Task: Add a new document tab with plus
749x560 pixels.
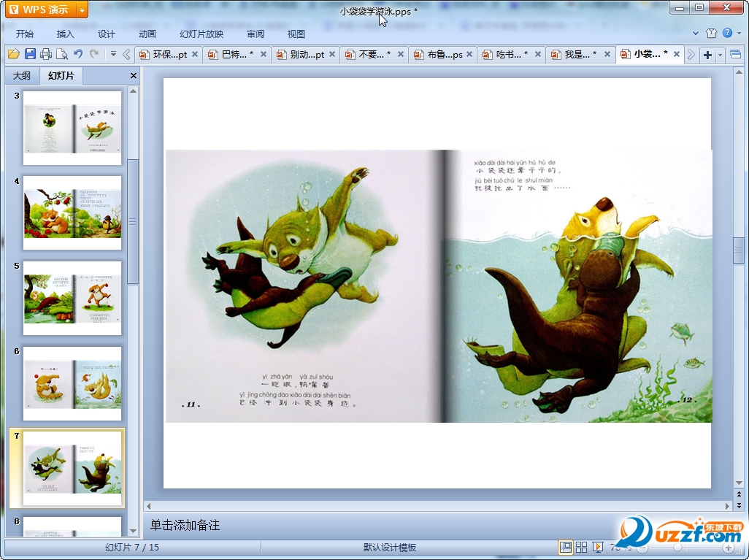Action: [x=708, y=55]
